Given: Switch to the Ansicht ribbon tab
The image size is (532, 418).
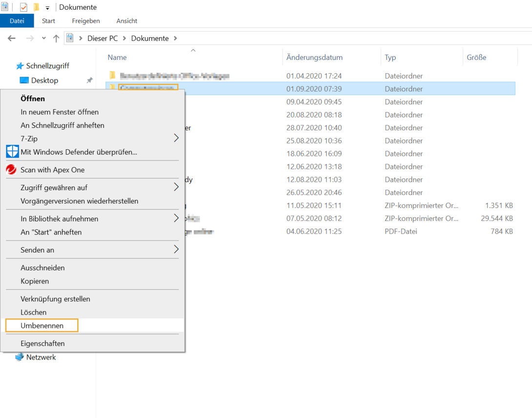Looking at the screenshot, I should [126, 20].
